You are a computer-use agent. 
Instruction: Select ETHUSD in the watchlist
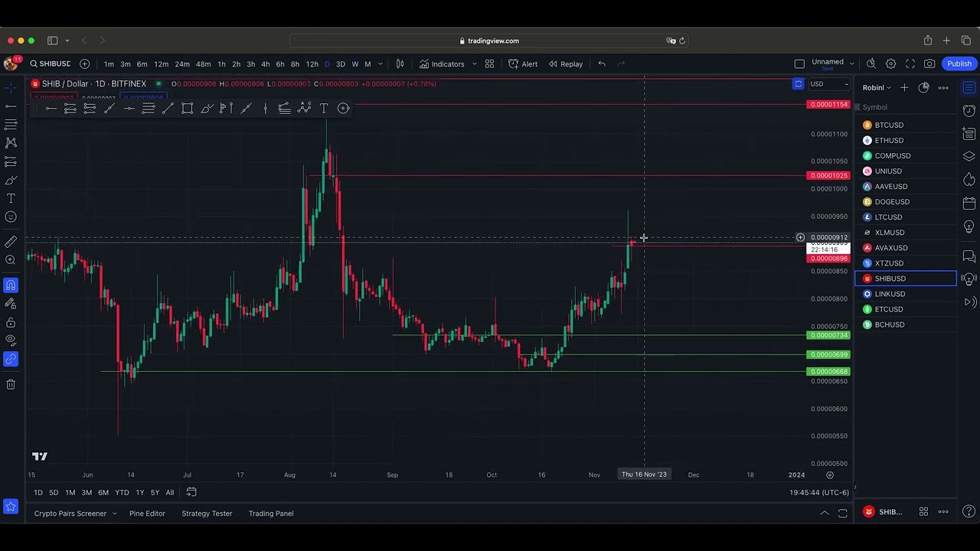pyautogui.click(x=906, y=141)
